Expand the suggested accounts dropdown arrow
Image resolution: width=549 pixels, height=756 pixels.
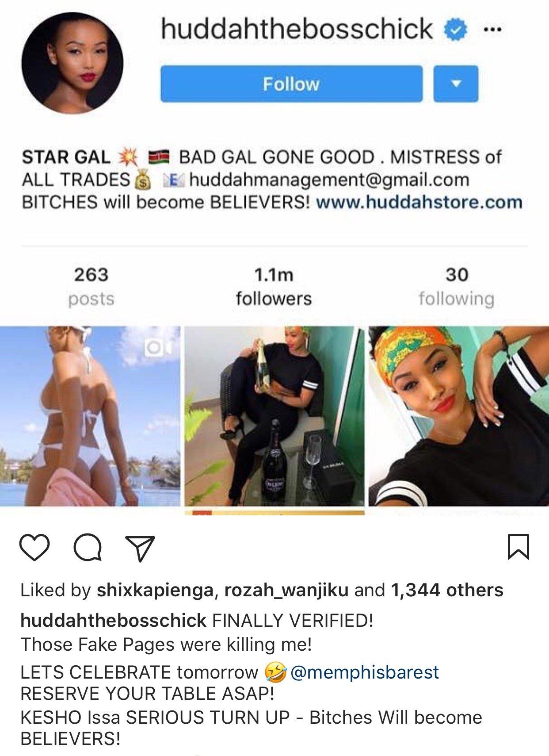[x=456, y=84]
